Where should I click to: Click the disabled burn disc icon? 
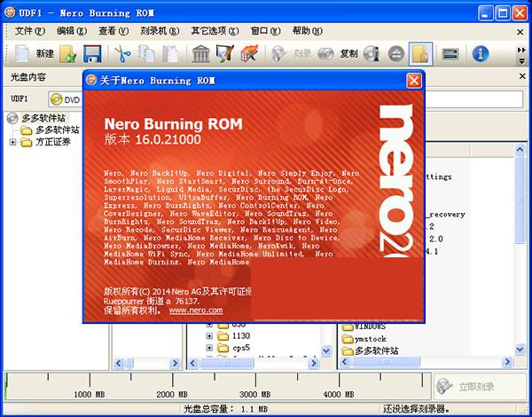[x=279, y=53]
